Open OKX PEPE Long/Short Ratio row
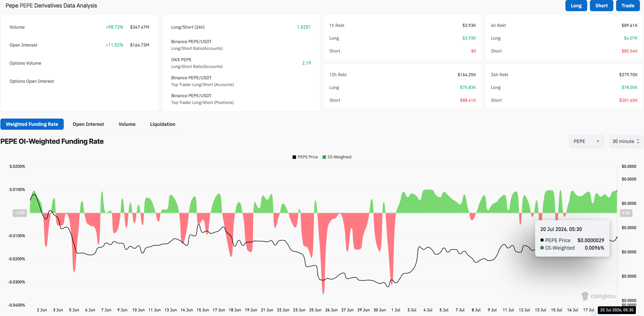 click(241, 63)
